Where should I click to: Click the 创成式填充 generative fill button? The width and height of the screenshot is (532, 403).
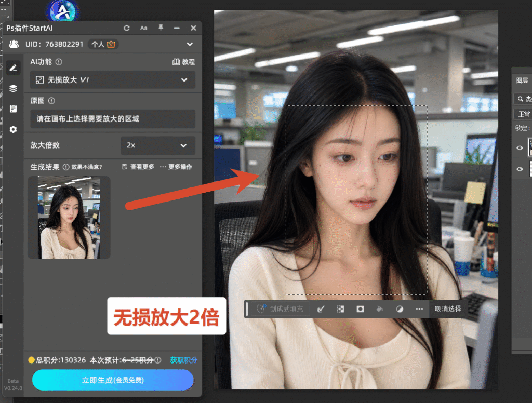(280, 308)
